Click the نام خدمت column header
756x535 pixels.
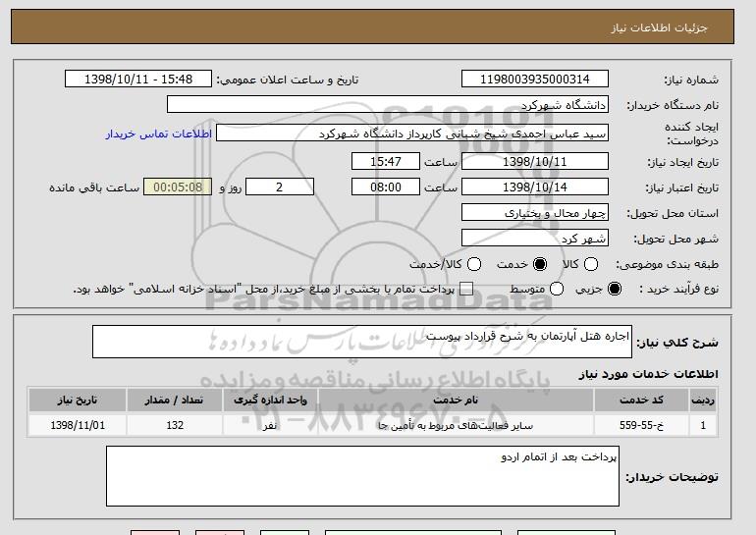pos(456,401)
